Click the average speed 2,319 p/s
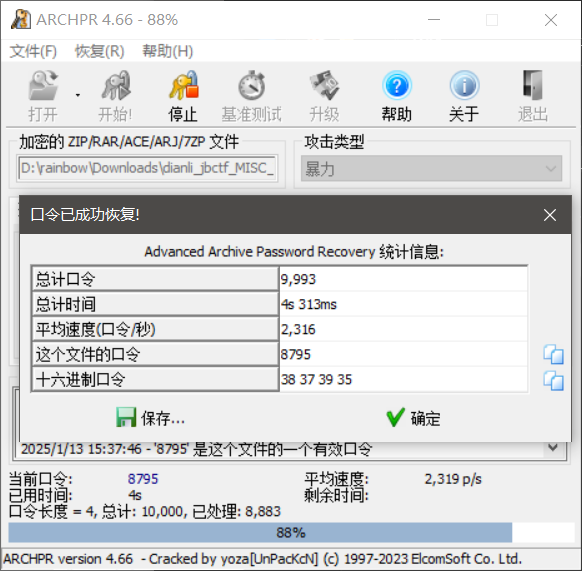The height and width of the screenshot is (571, 582). (x=453, y=479)
